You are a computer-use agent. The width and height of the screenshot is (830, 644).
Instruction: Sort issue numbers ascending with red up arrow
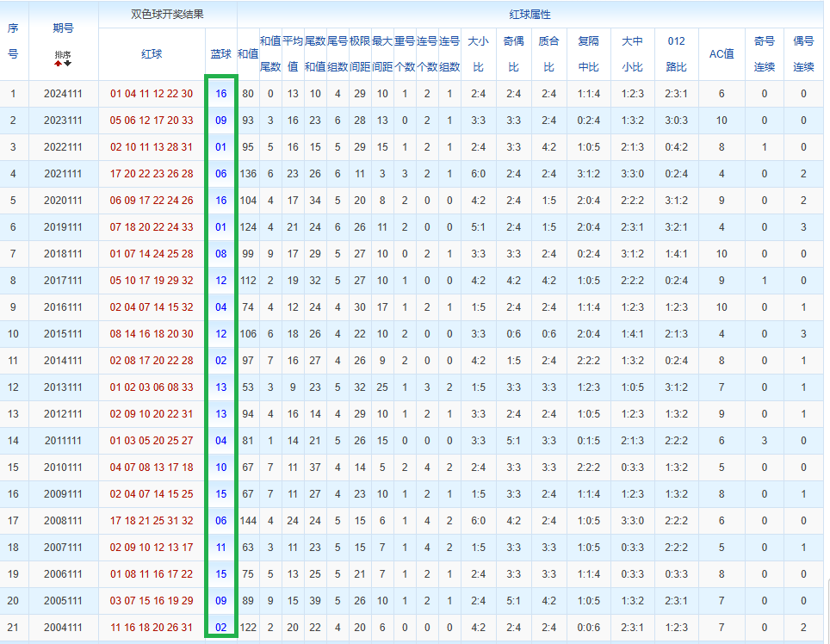click(59, 64)
